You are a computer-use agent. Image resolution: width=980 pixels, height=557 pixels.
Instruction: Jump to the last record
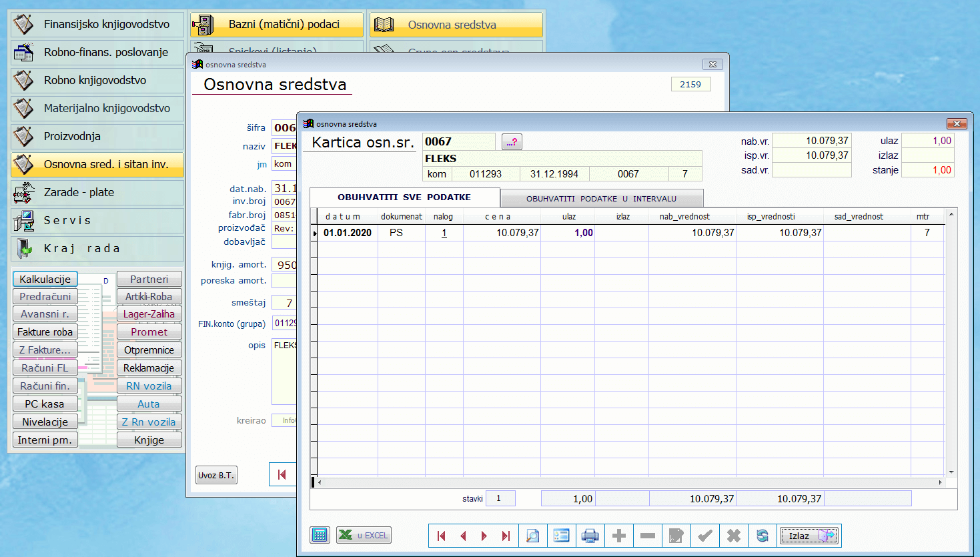click(506, 536)
